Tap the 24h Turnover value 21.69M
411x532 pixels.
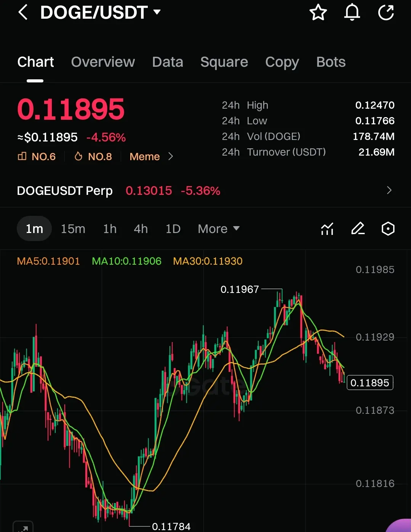click(x=376, y=152)
